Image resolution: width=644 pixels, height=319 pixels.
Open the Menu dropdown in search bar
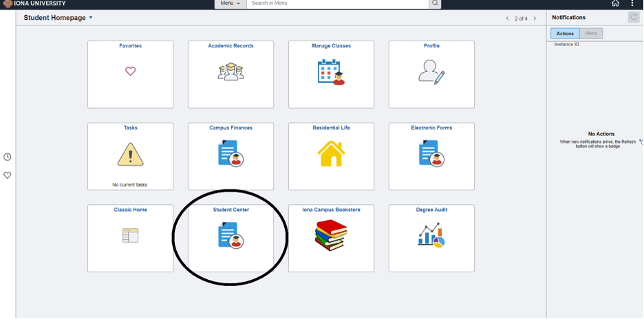[230, 3]
